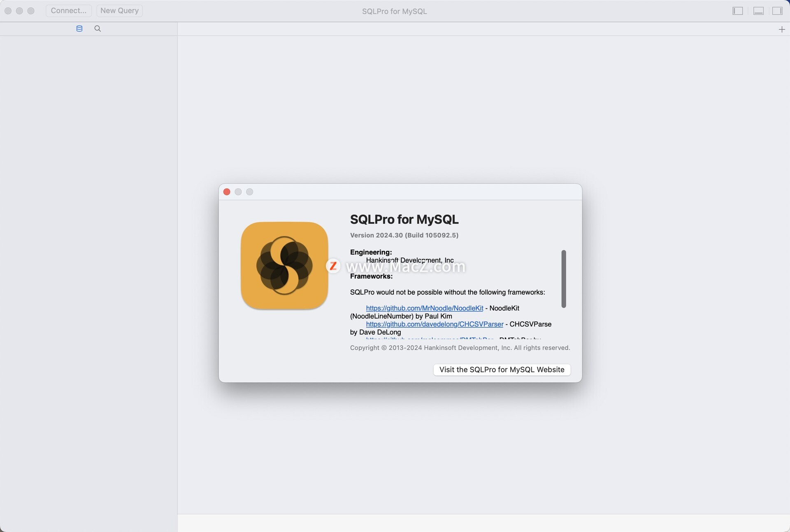Open the davedelong/CHCSVParser GitHub link

click(434, 324)
